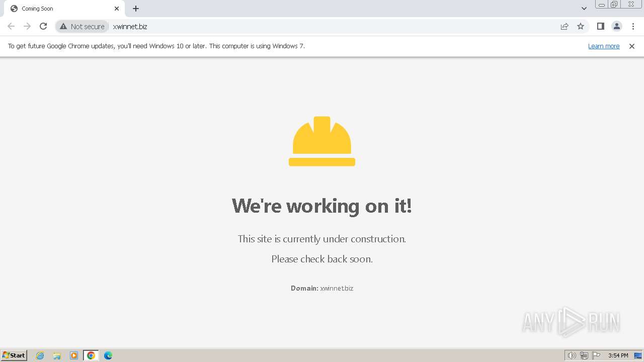
Task: Open a new browser tab
Action: [136, 9]
